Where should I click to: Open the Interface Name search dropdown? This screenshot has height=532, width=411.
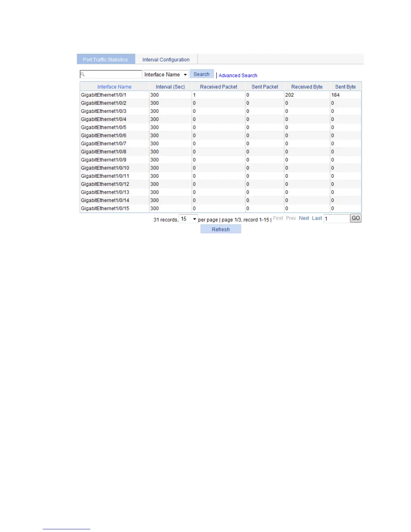(x=166, y=75)
